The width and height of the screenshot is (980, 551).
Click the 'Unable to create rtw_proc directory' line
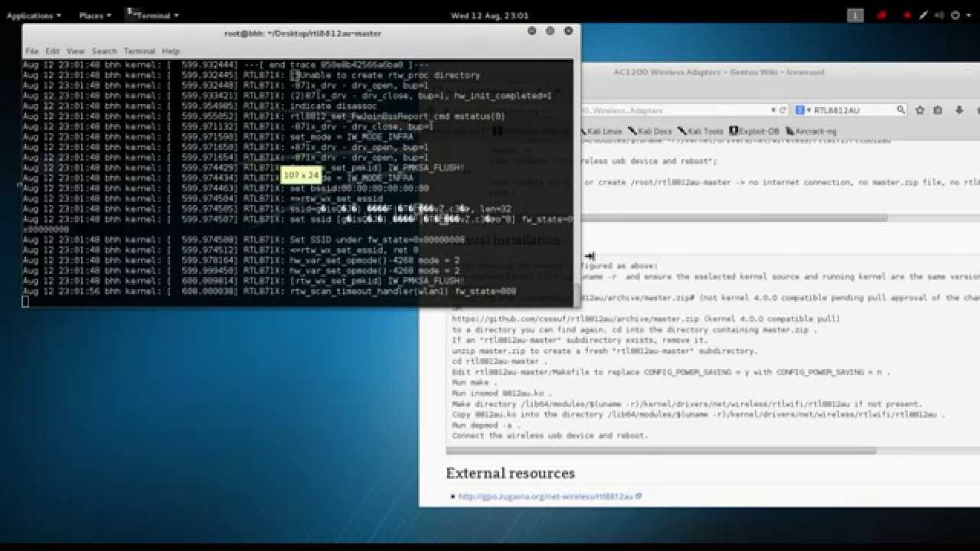252,76
